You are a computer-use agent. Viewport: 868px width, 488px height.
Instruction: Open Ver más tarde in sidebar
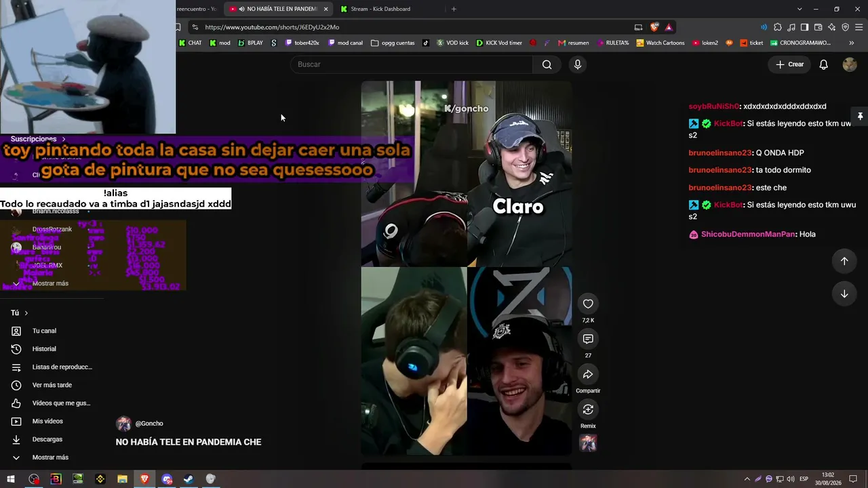tap(52, 385)
